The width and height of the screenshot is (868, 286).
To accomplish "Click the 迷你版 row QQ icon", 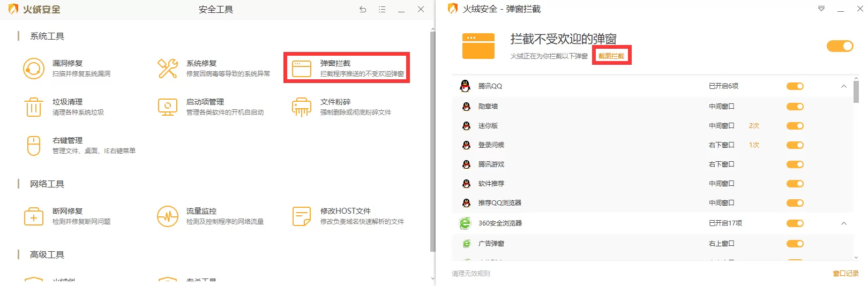I will tap(466, 126).
